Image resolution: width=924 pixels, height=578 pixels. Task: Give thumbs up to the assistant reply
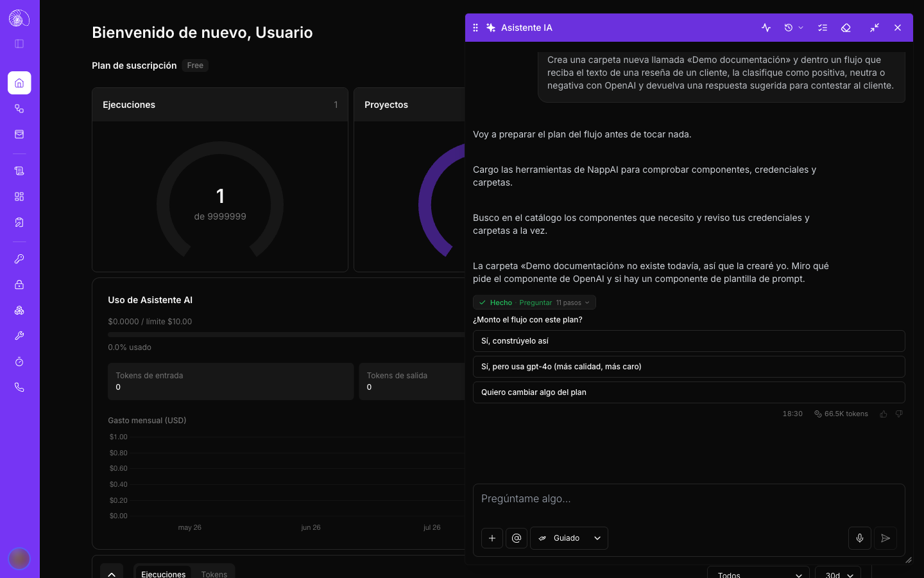884,414
